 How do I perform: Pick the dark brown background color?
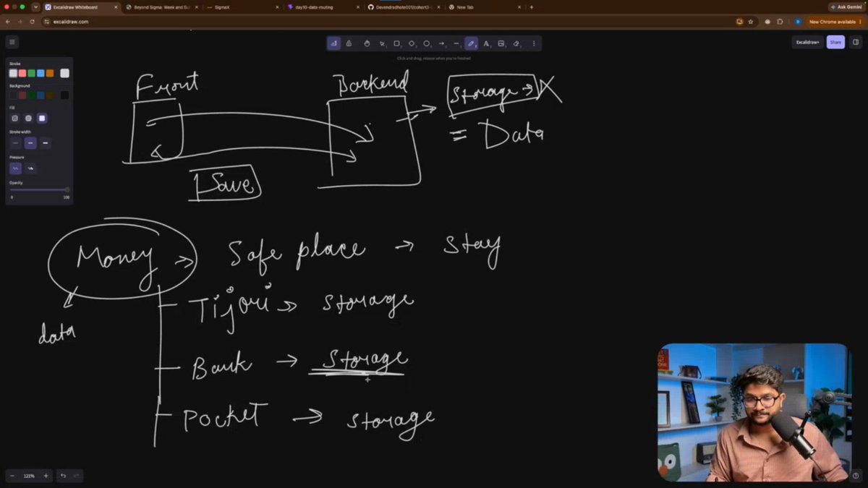pyautogui.click(x=50, y=95)
